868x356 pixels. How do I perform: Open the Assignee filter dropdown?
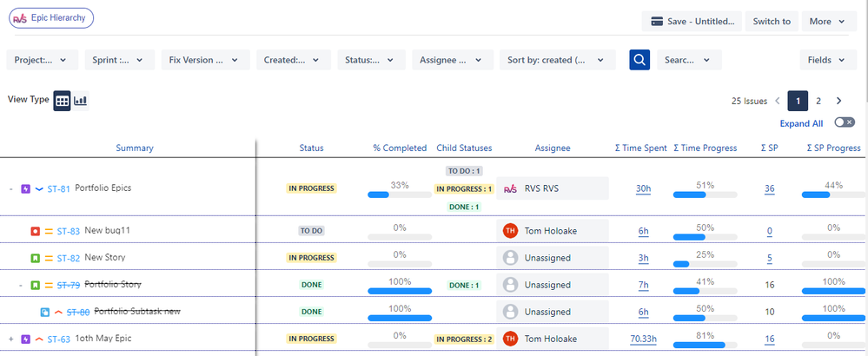pyautogui.click(x=453, y=60)
